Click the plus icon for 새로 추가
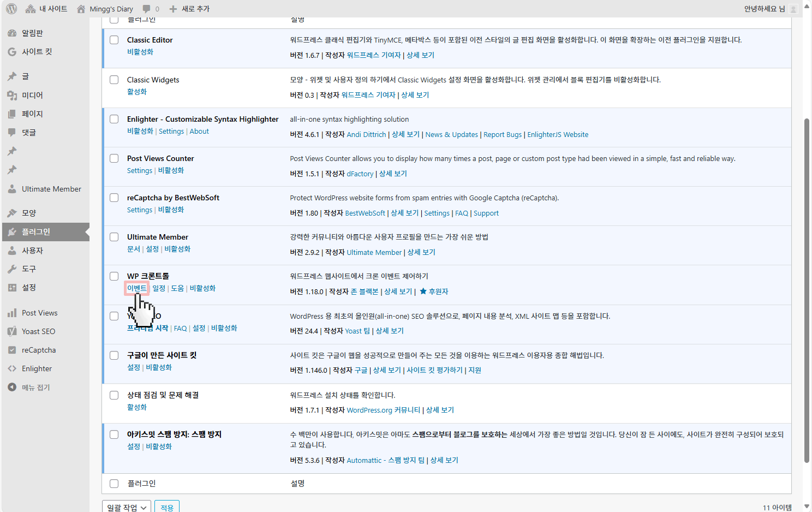This screenshot has height=512, width=812. tap(173, 9)
